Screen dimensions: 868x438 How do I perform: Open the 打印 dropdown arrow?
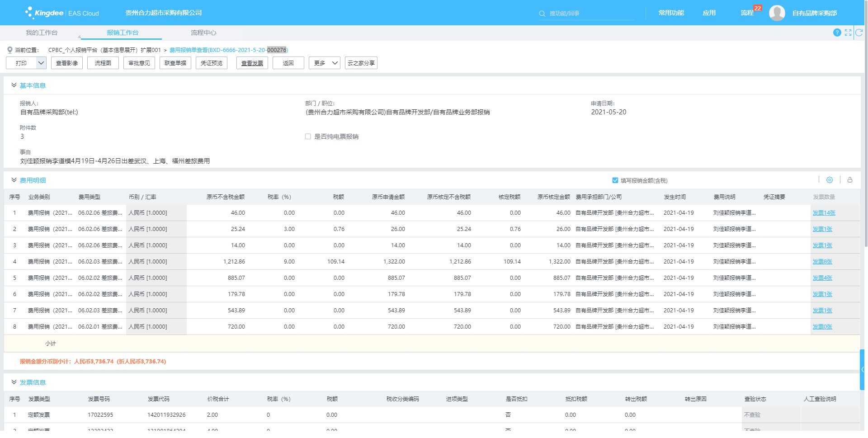[x=41, y=63]
